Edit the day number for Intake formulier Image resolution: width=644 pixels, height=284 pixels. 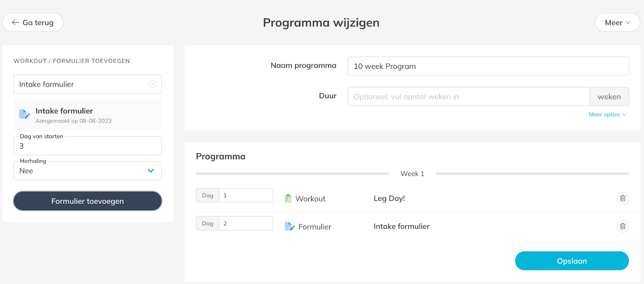[x=246, y=224]
